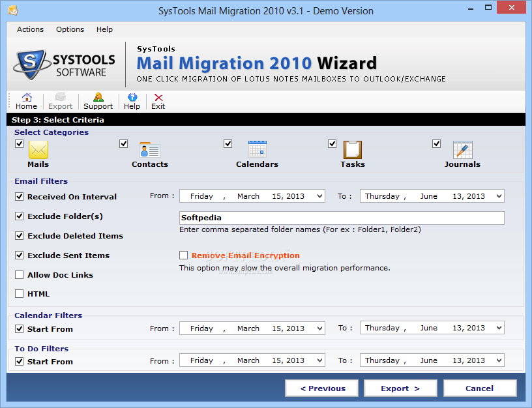Click the Mails envelope icon
The height and width of the screenshot is (408, 532).
coord(38,150)
